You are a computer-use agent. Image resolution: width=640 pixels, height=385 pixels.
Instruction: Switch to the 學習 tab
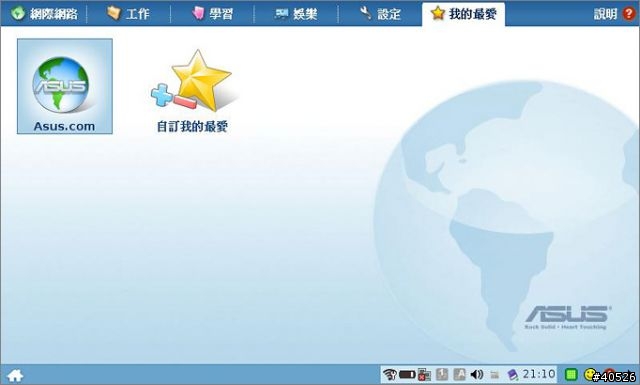point(212,14)
